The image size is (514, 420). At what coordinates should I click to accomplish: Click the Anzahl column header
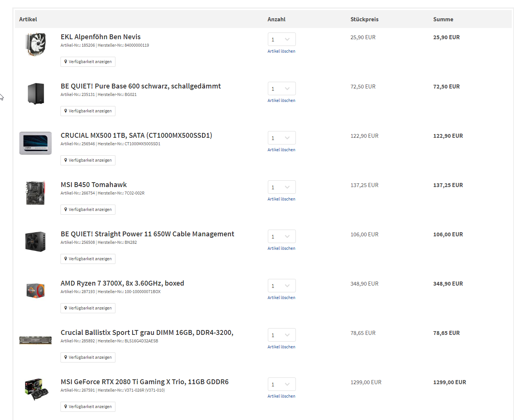pos(276,19)
